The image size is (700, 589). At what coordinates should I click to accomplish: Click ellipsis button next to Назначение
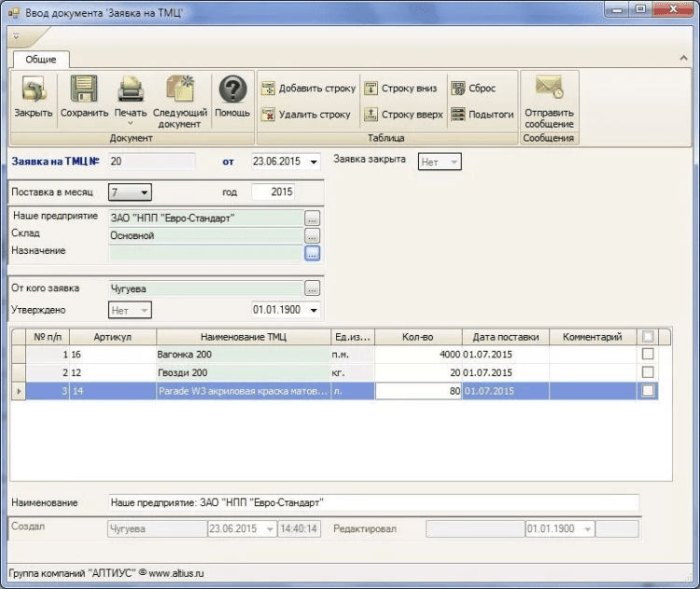(312, 252)
